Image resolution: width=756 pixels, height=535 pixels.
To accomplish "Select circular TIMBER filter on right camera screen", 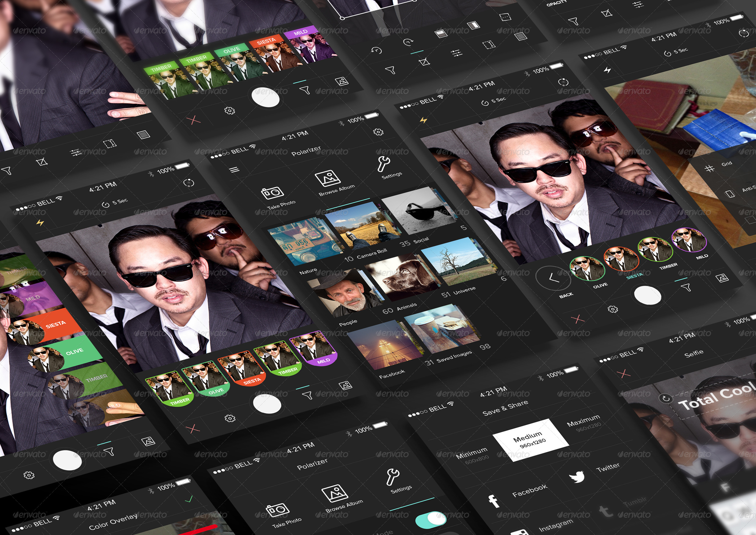I will pos(655,249).
